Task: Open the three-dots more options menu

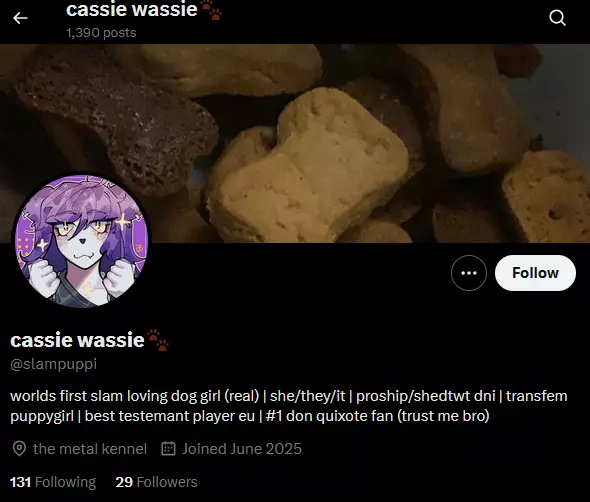Action: click(x=469, y=273)
